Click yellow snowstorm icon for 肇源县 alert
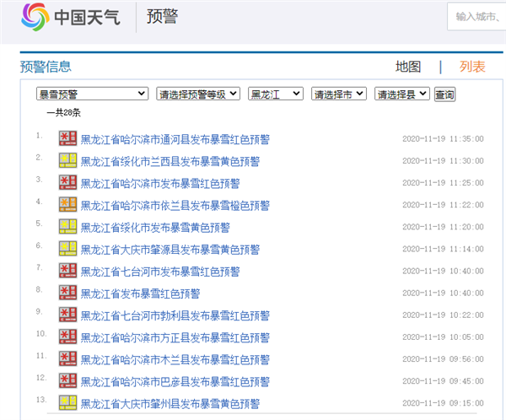 coord(67,249)
